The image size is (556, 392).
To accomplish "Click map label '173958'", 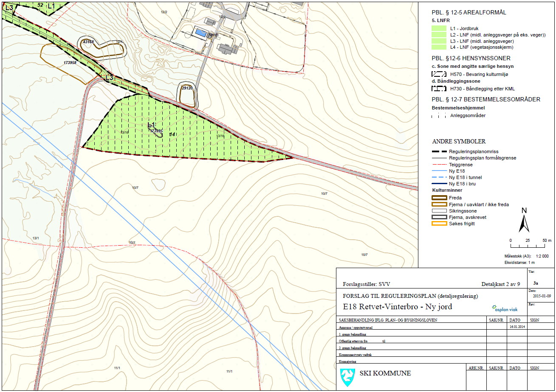I will (70, 62).
